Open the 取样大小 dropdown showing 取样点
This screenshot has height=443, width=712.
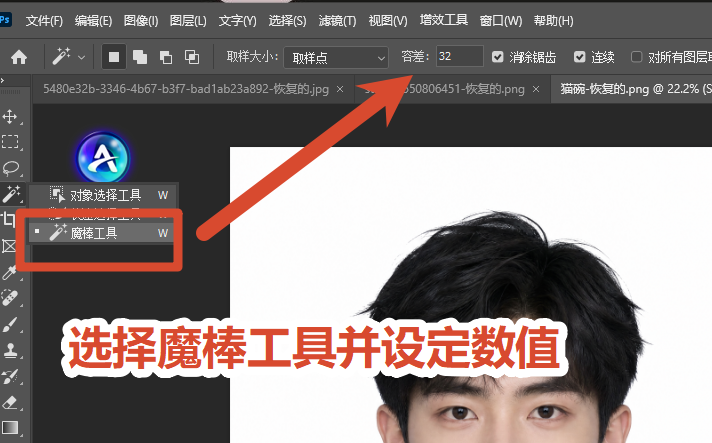pyautogui.click(x=336, y=58)
